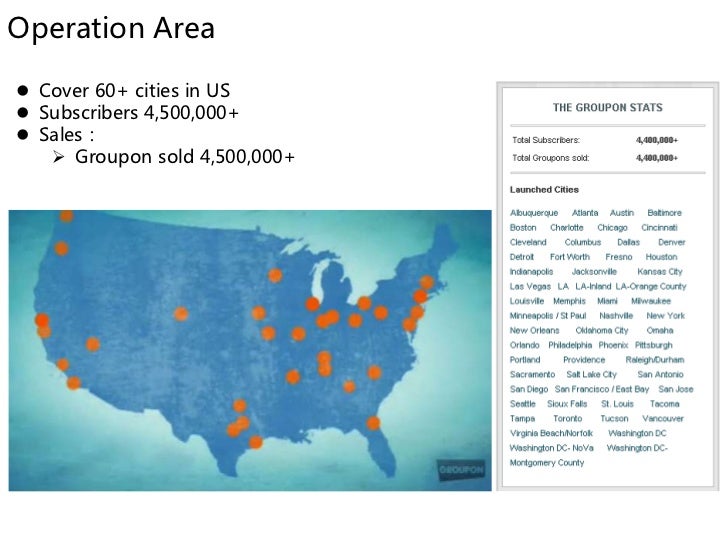Select the Oklahoma City link

coord(602,331)
